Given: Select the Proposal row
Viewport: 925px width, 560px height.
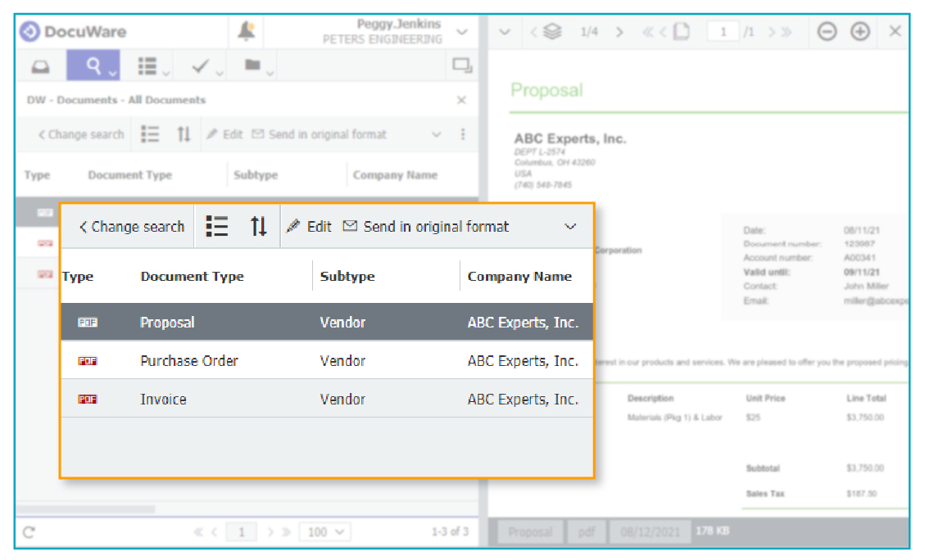Looking at the screenshot, I should [x=327, y=323].
